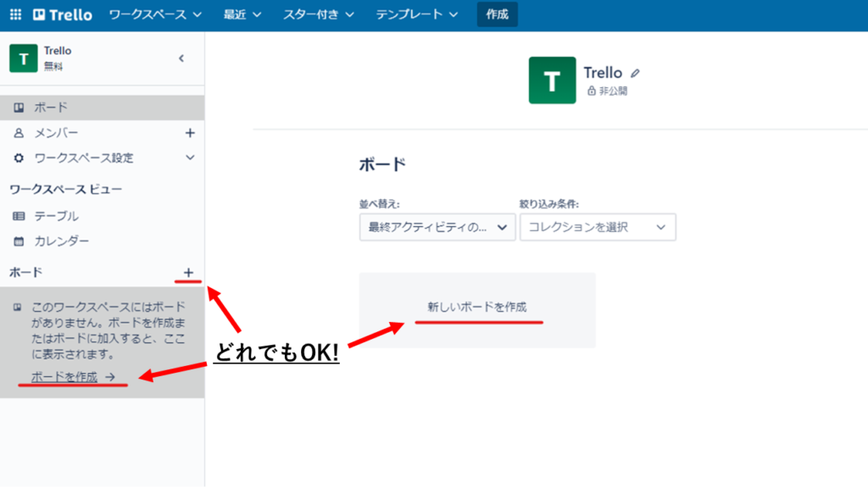This screenshot has width=868, height=488.
Task: Click the Trello logo in the top bar
Action: coord(53,14)
